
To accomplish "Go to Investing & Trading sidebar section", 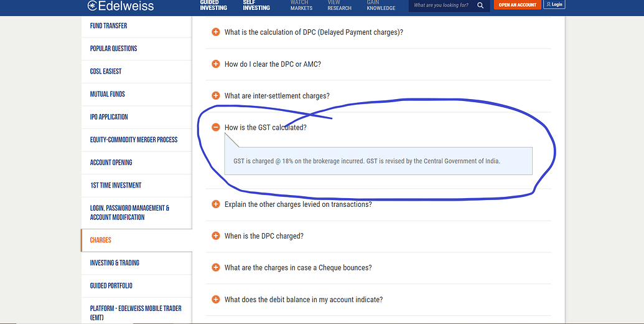I will (114, 263).
